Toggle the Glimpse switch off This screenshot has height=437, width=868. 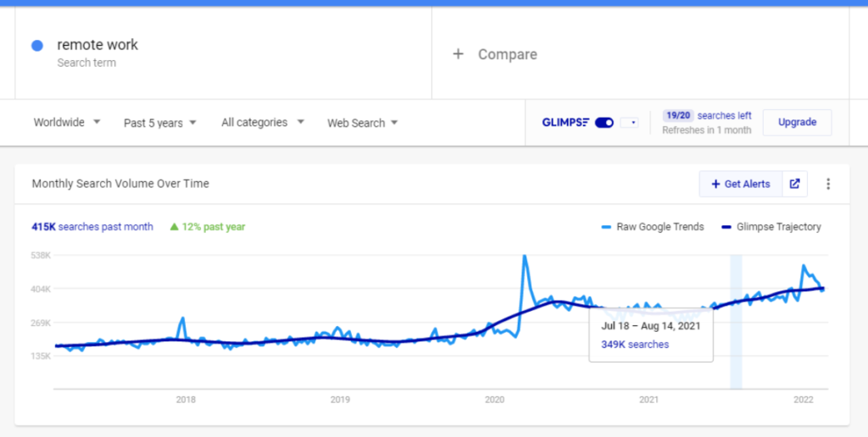tap(604, 122)
